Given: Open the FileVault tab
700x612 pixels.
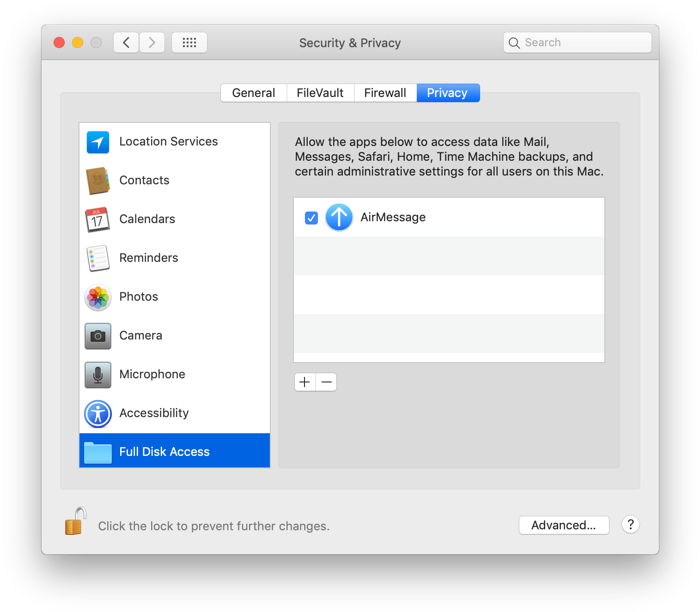Looking at the screenshot, I should pyautogui.click(x=320, y=93).
